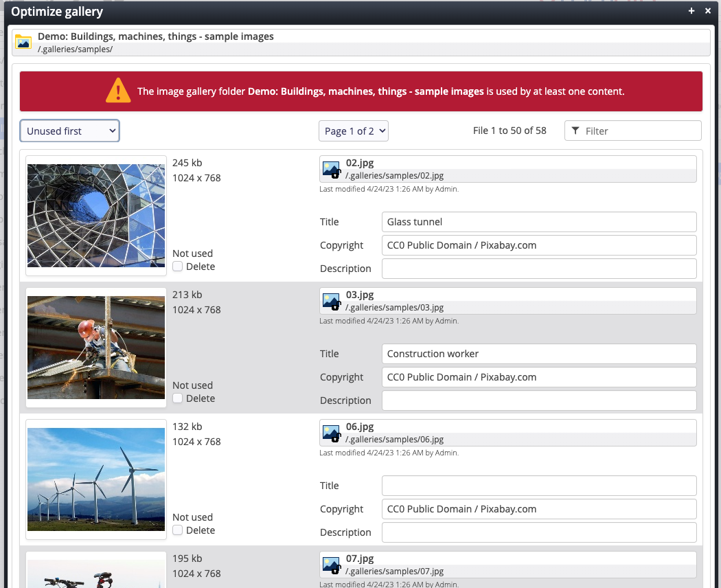Click the image file icon for 07.jpg
Image resolution: width=721 pixels, height=588 pixels.
(x=331, y=565)
